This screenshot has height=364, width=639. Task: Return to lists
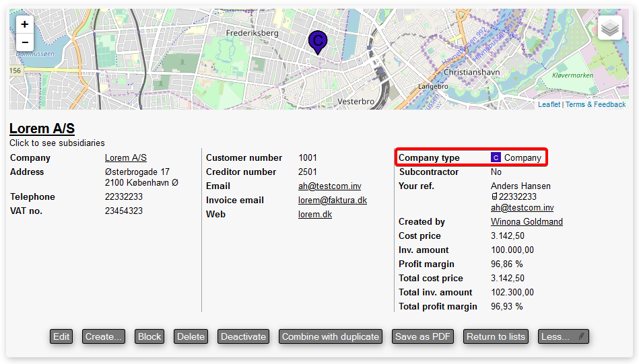496,336
